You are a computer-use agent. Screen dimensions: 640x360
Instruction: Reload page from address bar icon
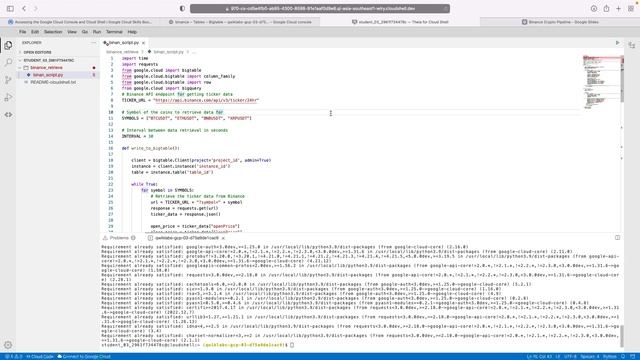445,9
